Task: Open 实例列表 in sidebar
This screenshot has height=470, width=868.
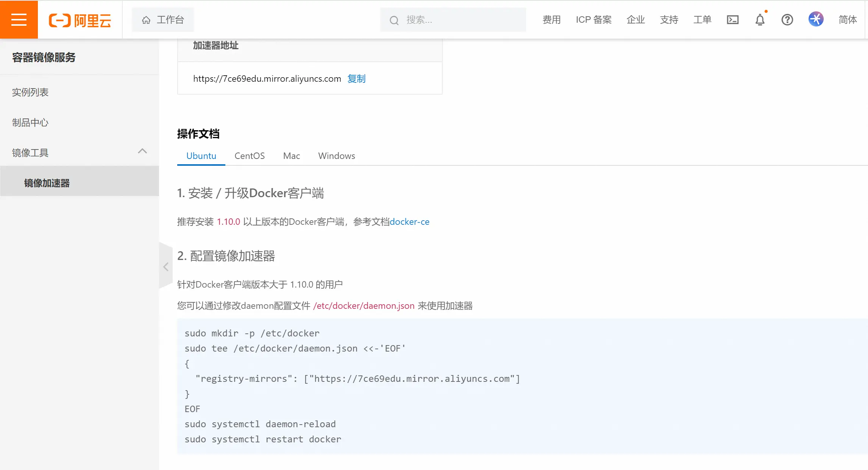Action: [x=80, y=92]
